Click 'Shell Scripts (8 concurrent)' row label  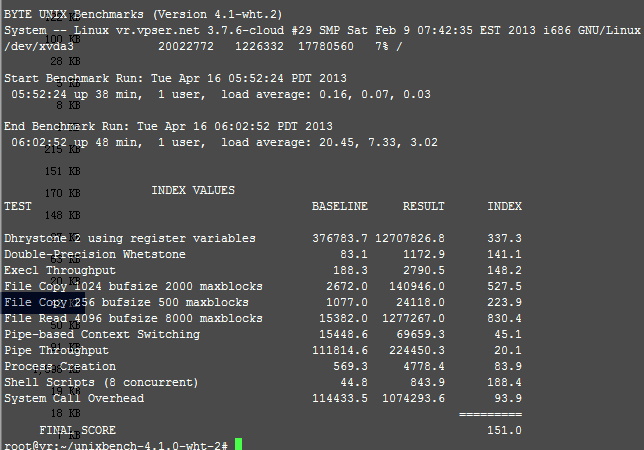[101, 383]
